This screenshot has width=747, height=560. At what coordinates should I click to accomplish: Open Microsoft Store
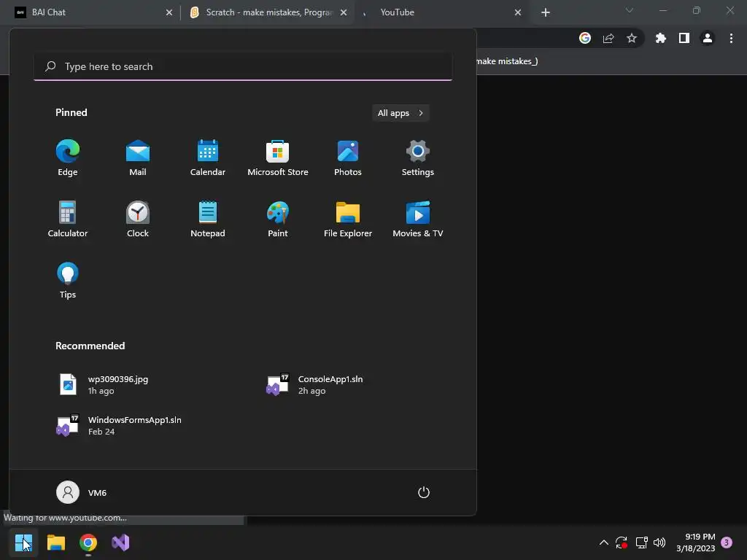(278, 158)
